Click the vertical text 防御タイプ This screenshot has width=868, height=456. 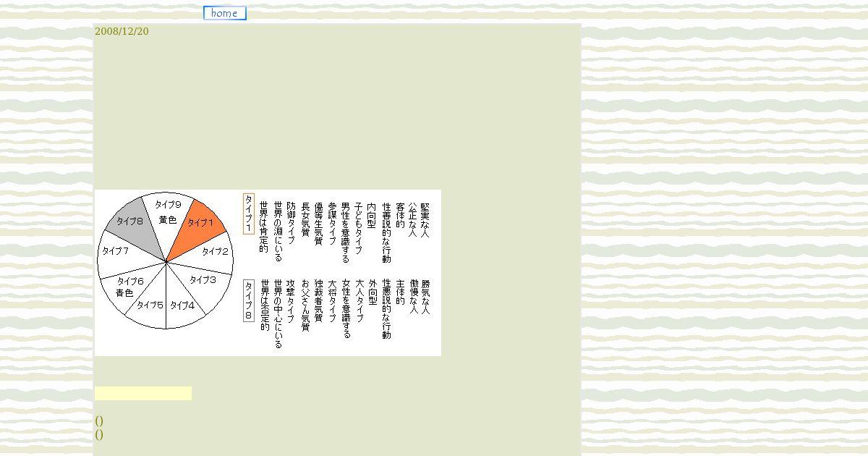coord(291,223)
